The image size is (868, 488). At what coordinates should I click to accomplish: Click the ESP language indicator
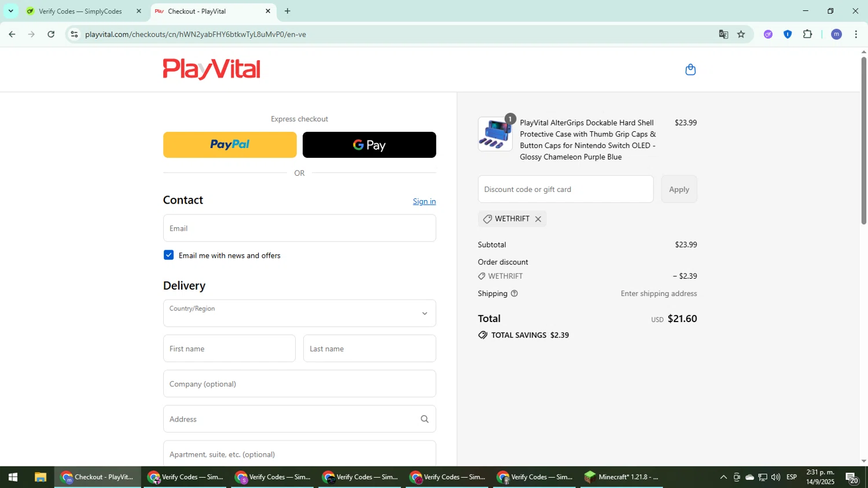coord(792,478)
